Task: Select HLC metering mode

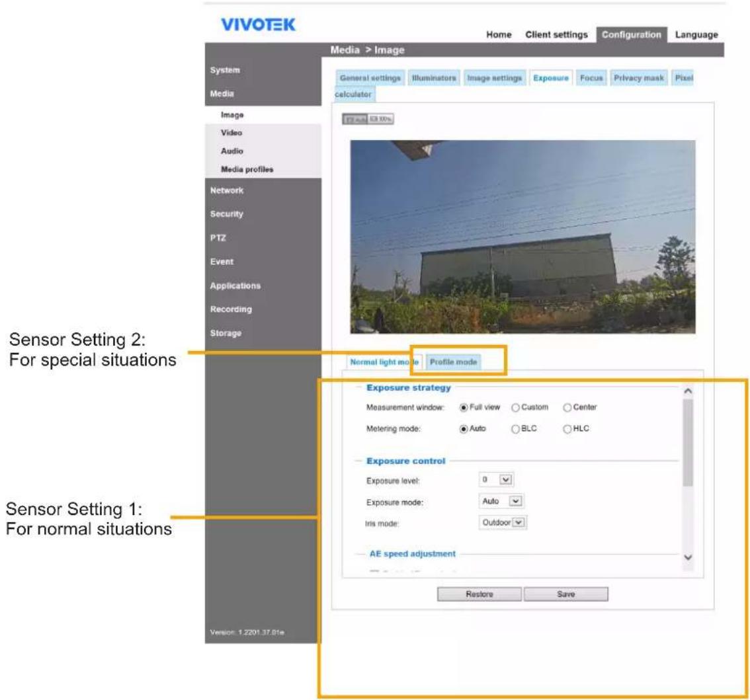Action: [567, 429]
